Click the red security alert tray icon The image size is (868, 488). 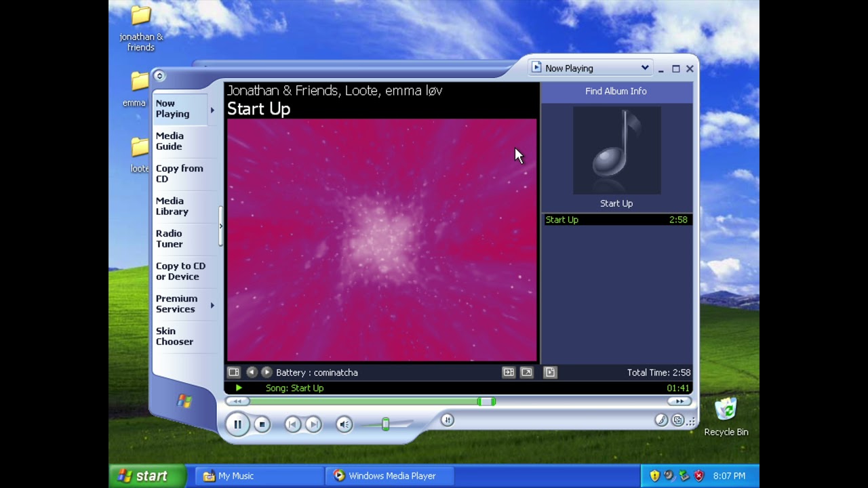click(x=699, y=476)
